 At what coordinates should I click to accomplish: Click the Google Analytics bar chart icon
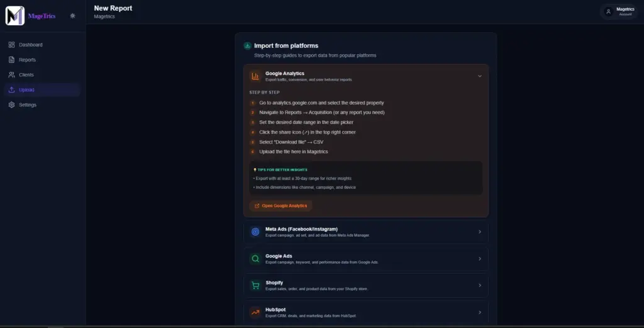pos(255,76)
